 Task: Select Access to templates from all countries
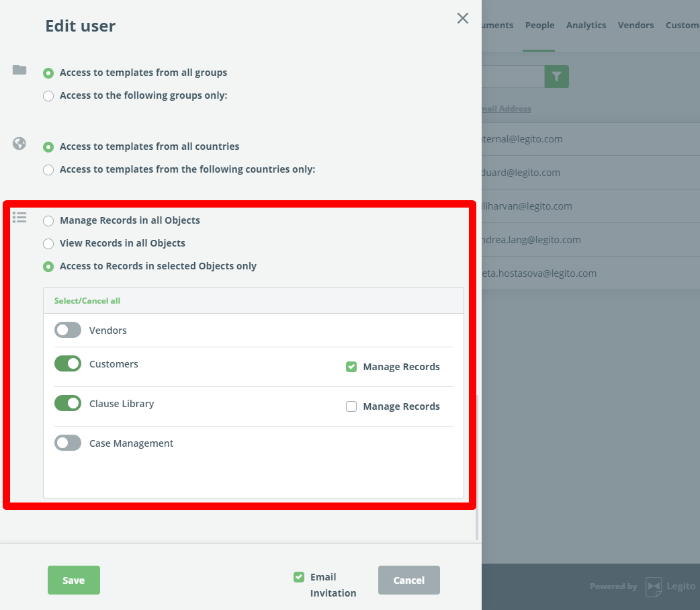48,147
